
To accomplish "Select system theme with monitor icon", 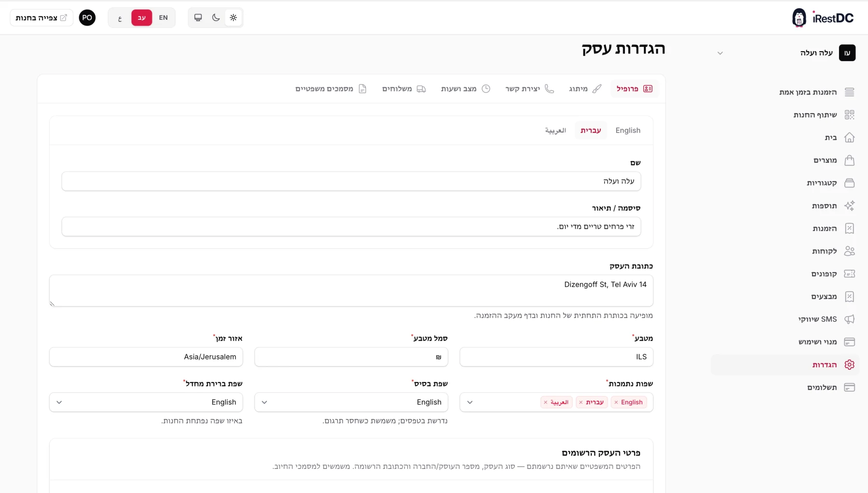I will point(198,18).
